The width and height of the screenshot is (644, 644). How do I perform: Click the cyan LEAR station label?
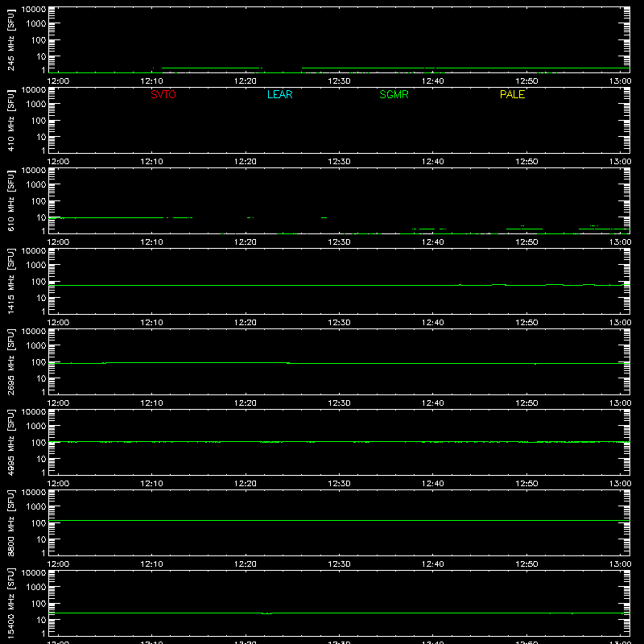click(279, 94)
